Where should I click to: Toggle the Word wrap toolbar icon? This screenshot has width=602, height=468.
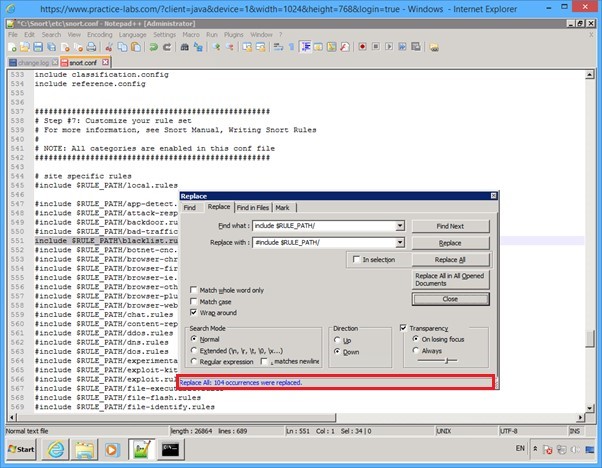(278, 47)
